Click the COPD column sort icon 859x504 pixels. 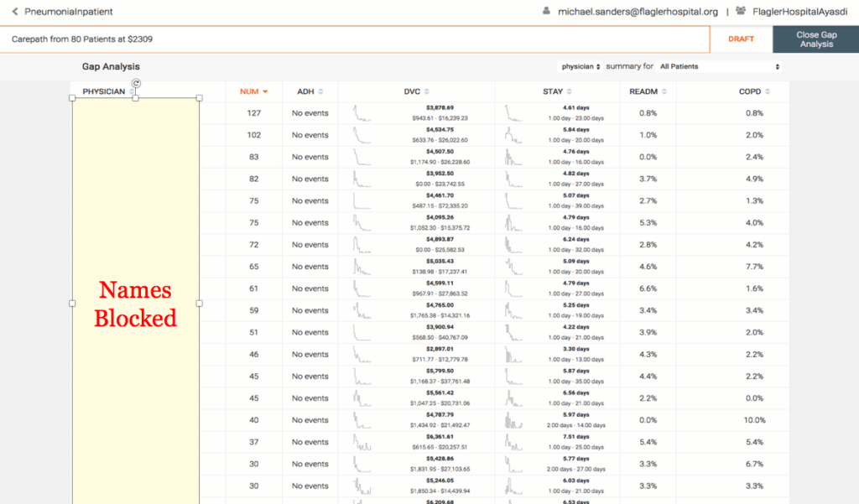pyautogui.click(x=768, y=91)
